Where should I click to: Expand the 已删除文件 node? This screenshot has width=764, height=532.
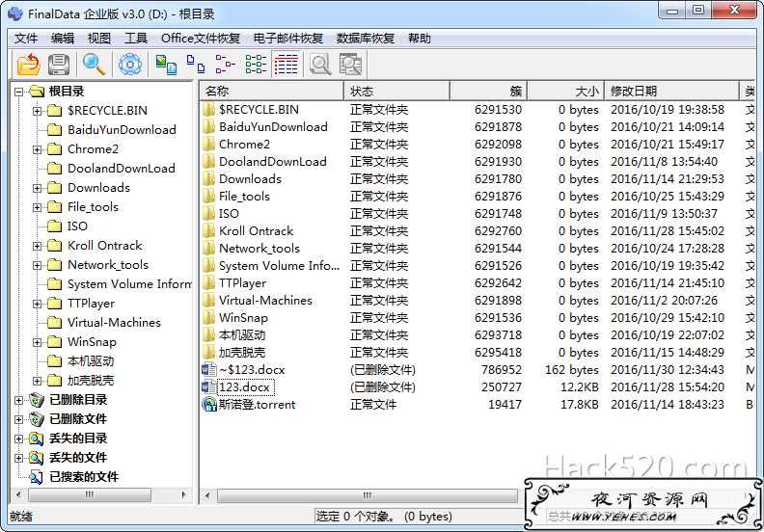(x=18, y=419)
